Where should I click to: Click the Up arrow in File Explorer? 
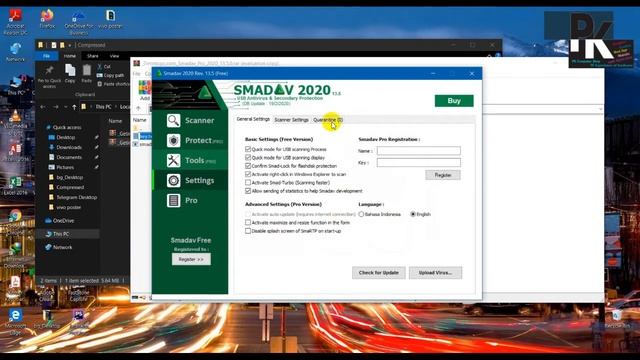tap(74, 107)
